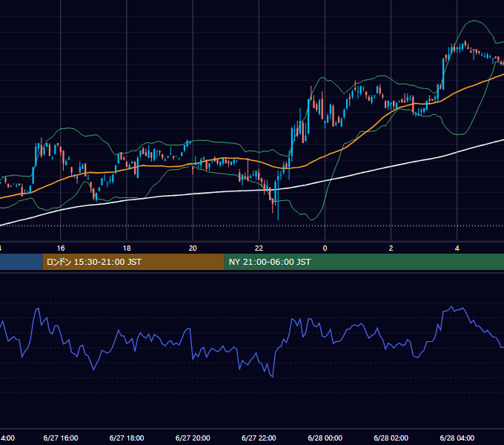Click the 6/27 18:00 date label
504x445 pixels.
(127, 438)
